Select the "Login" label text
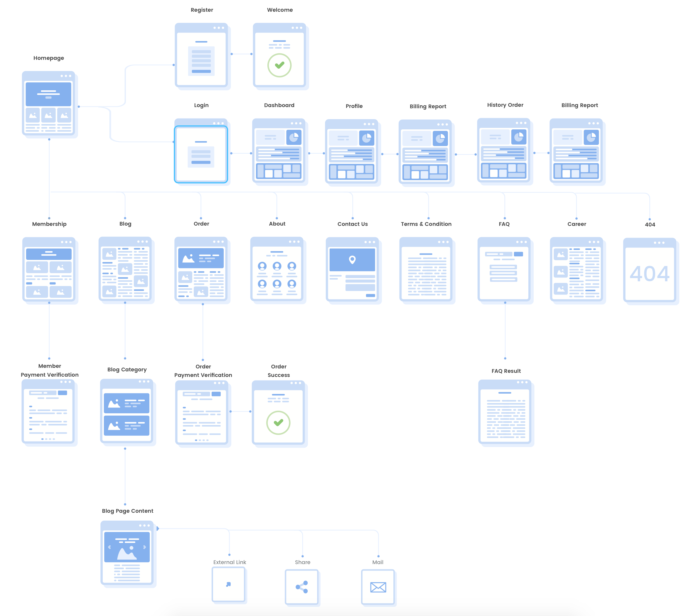 201,105
